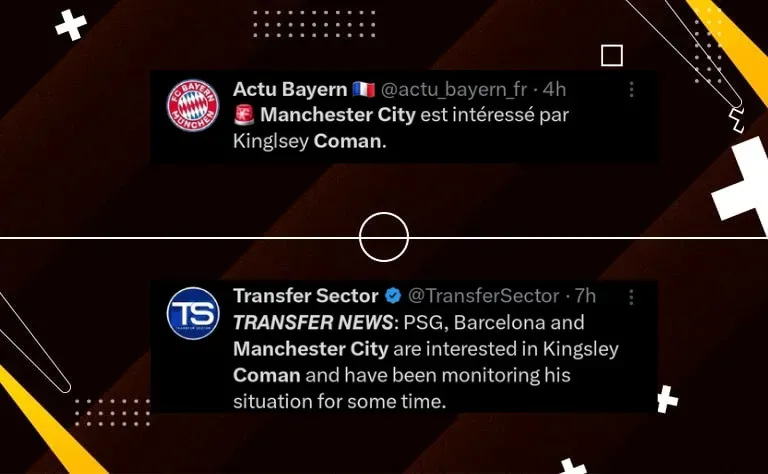Open the @TransferSector handle
The height and width of the screenshot is (474, 768).
point(483,296)
